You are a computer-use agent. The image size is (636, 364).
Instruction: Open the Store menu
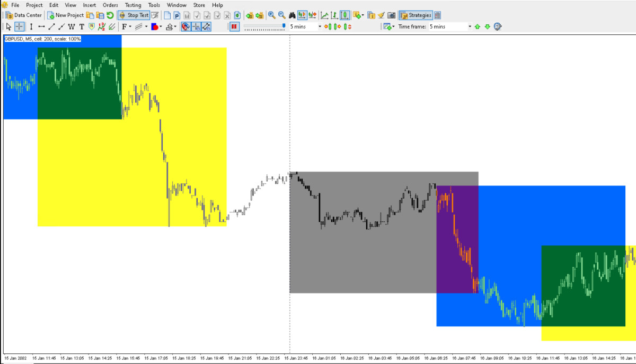[199, 5]
